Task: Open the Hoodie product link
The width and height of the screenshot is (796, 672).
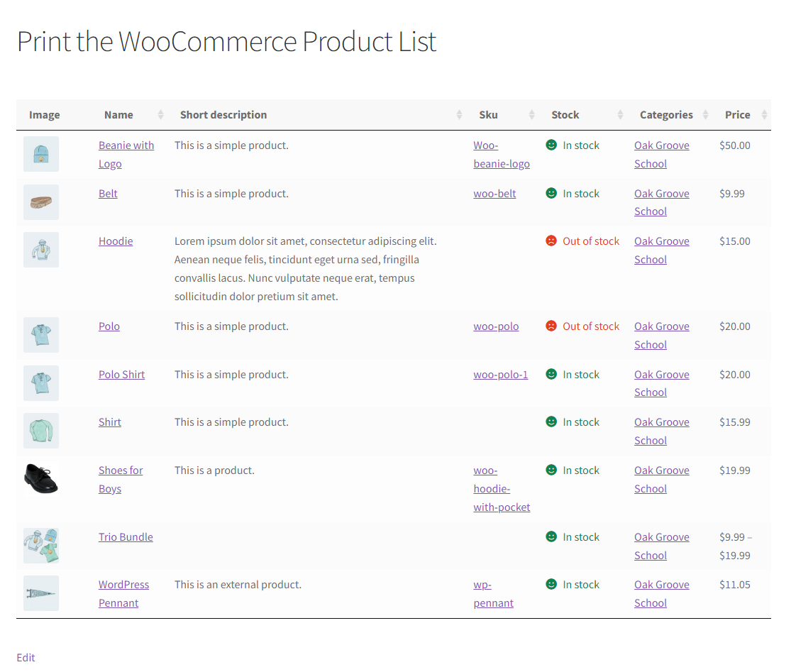Action: coord(116,241)
